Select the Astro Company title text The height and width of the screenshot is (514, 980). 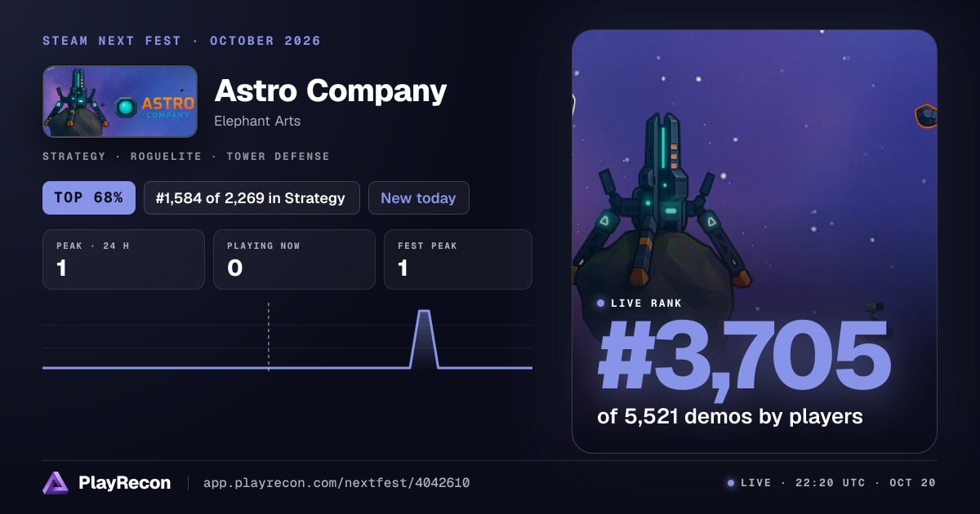330,91
